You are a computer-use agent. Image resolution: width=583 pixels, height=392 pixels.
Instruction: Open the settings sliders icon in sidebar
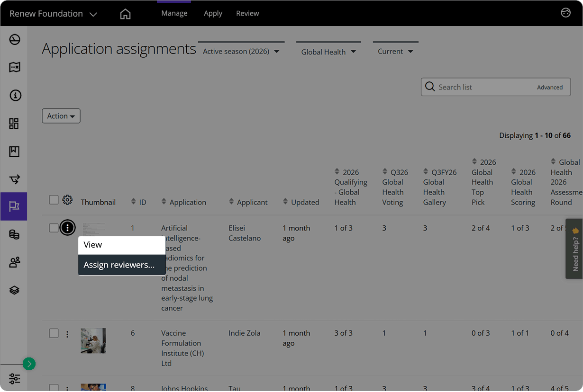15,379
